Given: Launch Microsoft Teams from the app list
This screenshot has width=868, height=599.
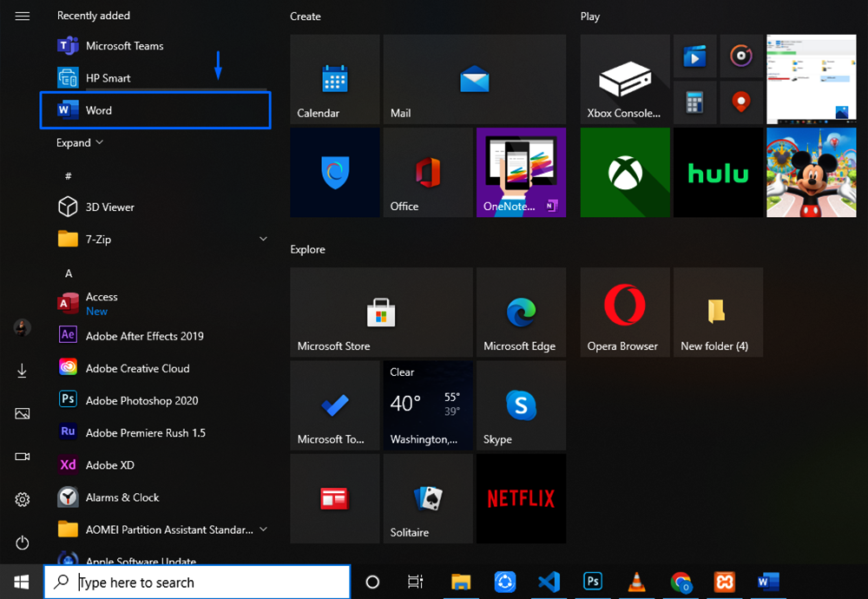Looking at the screenshot, I should [x=124, y=46].
